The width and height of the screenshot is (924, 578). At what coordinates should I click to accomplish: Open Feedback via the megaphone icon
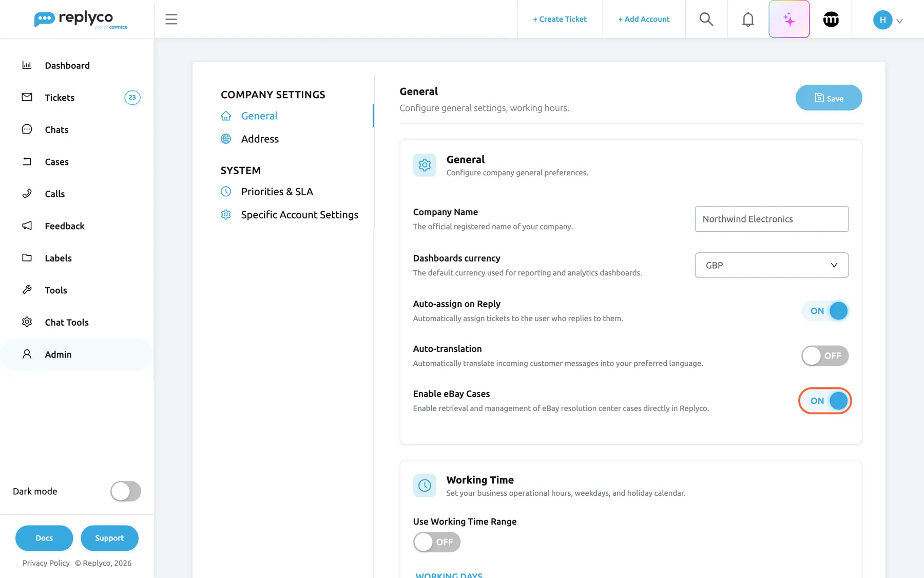[27, 226]
